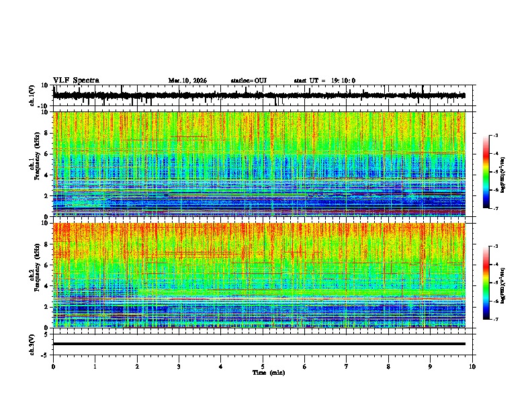Click the ch.1 voltage waveform trace
The width and height of the screenshot is (532, 411).
[259, 95]
